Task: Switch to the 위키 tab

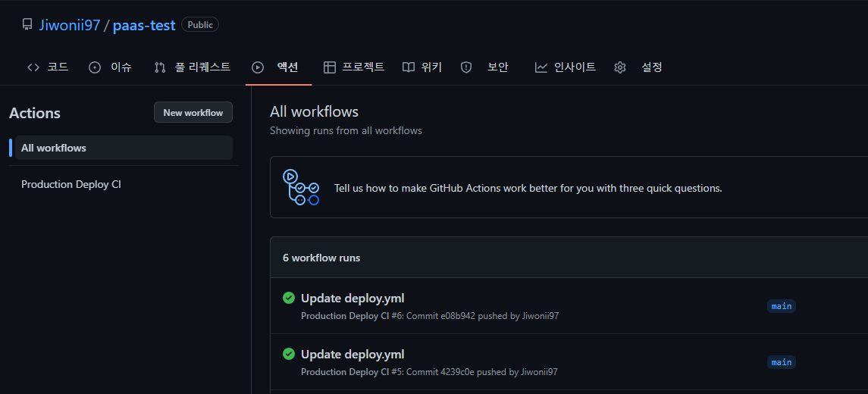Action: tap(431, 67)
